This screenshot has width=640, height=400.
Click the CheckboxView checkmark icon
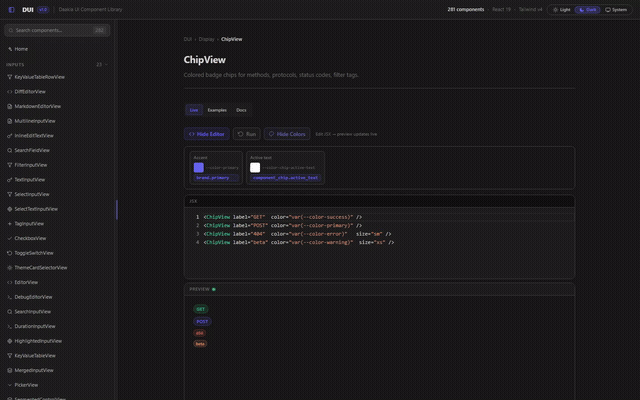[x=9, y=238]
